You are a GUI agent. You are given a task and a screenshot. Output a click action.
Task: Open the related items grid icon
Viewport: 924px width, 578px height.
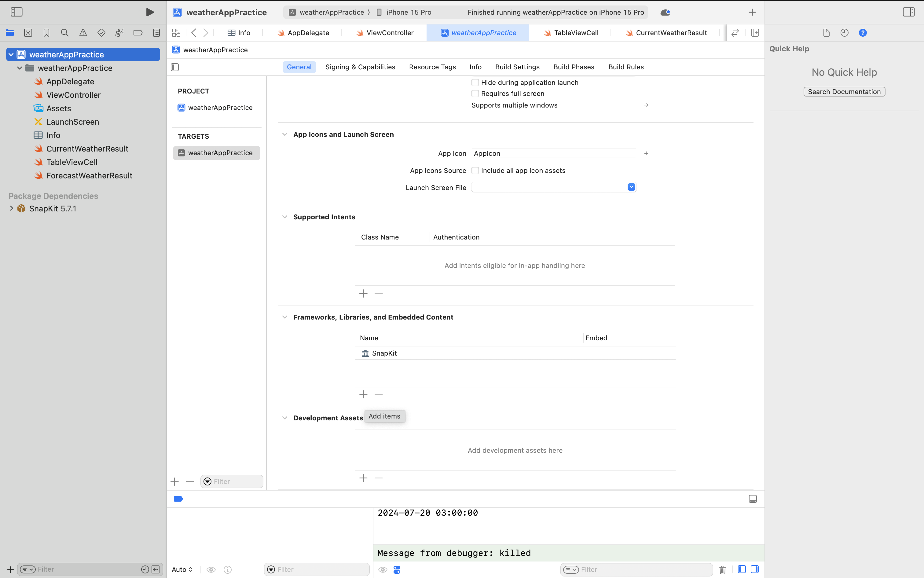point(176,33)
